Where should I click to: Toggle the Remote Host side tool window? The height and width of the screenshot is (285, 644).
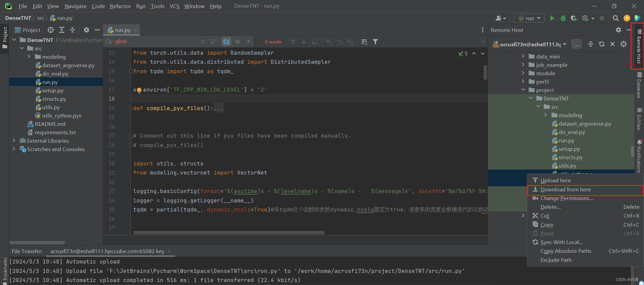pos(639,46)
